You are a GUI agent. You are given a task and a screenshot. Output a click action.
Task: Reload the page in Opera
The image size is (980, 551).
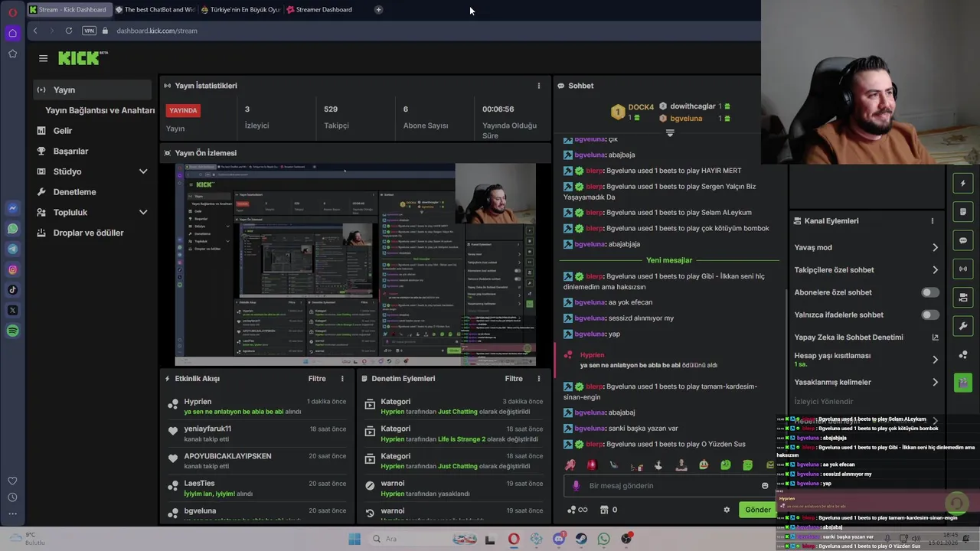pyautogui.click(x=69, y=31)
